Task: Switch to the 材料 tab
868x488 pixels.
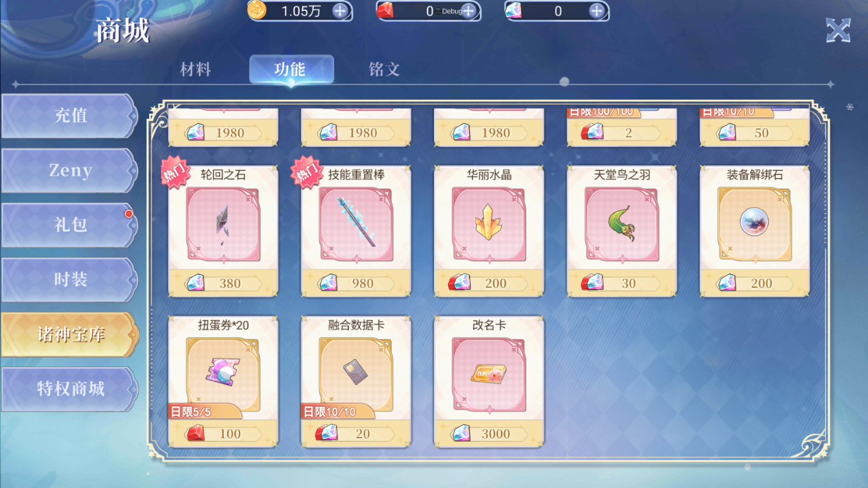Action: point(196,69)
